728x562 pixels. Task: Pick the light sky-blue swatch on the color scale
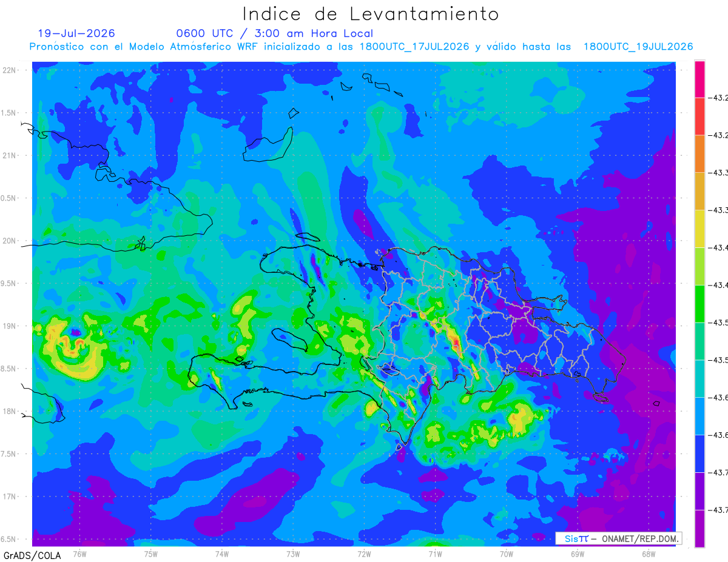(x=699, y=416)
